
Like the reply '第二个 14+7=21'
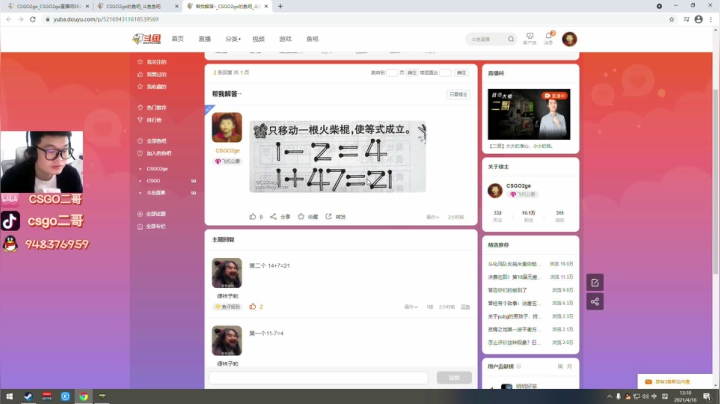pos(253,307)
